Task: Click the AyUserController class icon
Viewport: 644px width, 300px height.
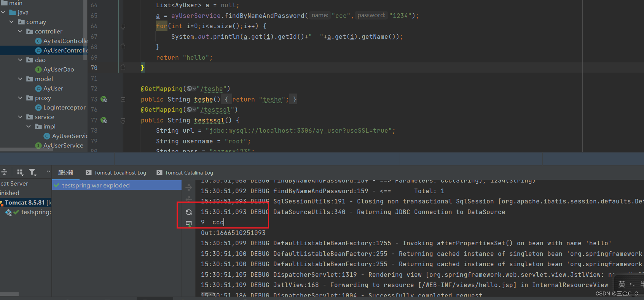Action: click(38, 51)
